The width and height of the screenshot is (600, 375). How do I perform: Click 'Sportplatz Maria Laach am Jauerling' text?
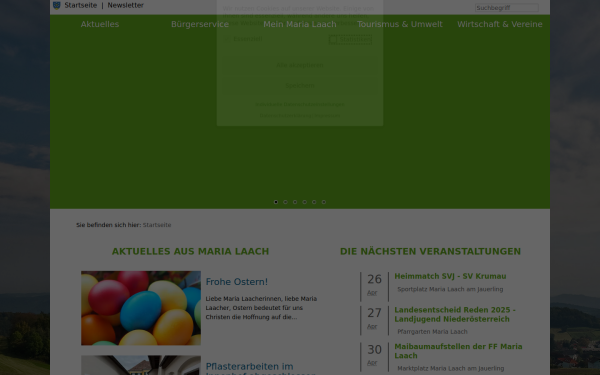[x=450, y=289]
